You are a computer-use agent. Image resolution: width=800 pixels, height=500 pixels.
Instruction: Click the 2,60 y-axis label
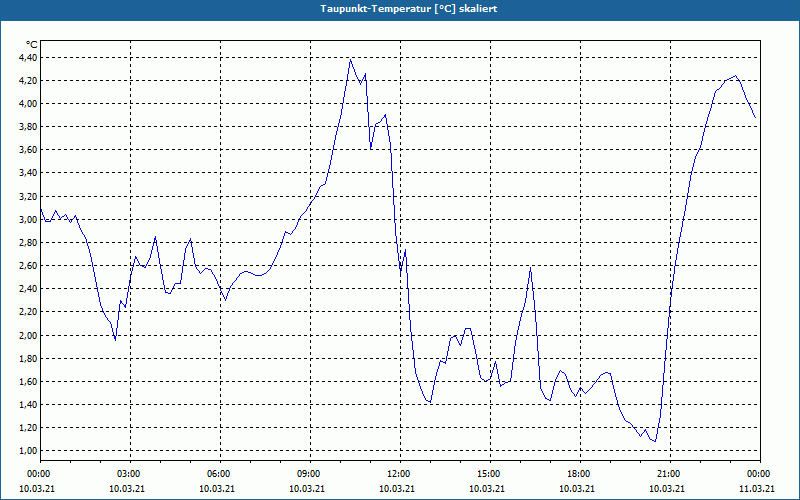(x=28, y=265)
